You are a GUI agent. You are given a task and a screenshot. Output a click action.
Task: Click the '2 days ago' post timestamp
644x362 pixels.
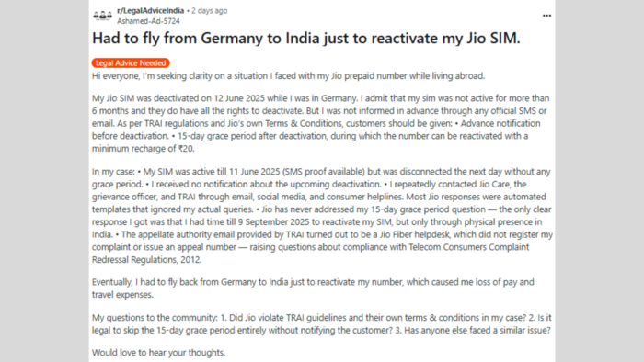210,11
